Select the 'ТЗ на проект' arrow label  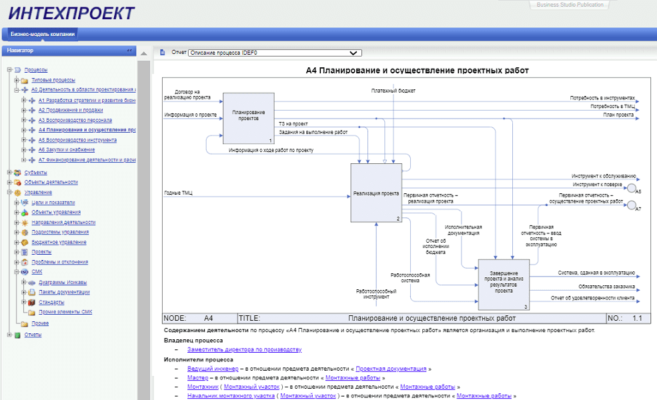click(x=293, y=124)
